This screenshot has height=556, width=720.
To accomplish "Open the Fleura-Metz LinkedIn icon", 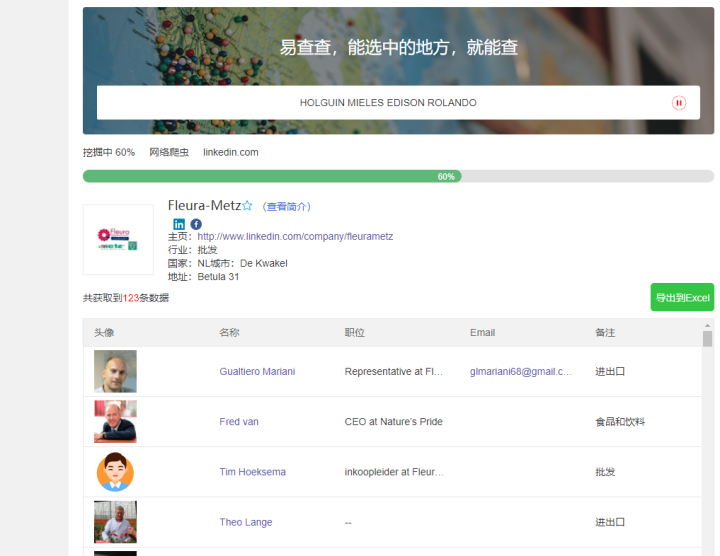I will click(x=179, y=224).
